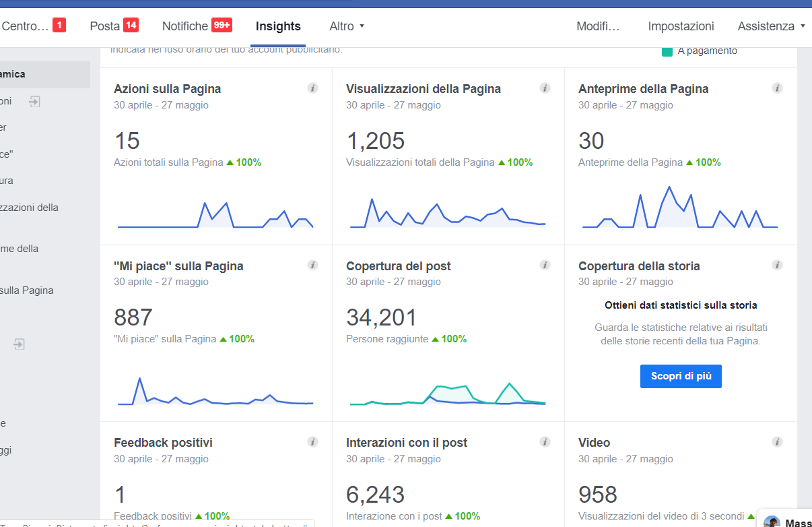The height and width of the screenshot is (527, 812).
Task: Select the Insights tab
Action: [278, 26]
